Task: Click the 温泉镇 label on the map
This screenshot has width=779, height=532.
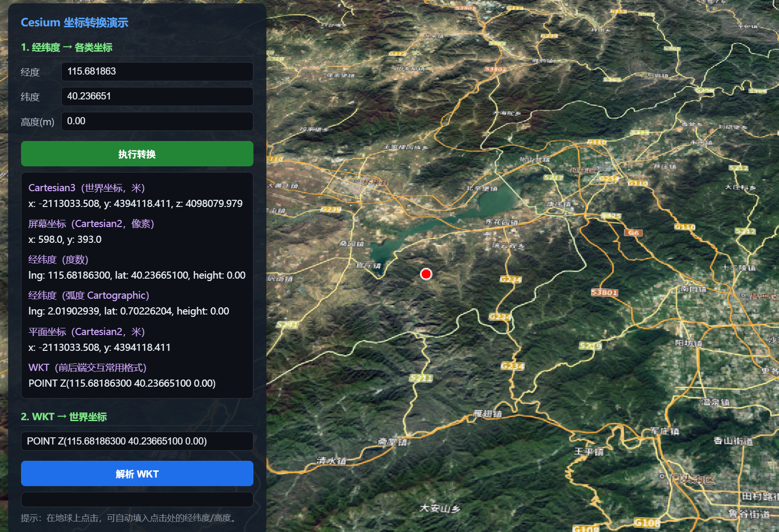Action: pyautogui.click(x=715, y=402)
